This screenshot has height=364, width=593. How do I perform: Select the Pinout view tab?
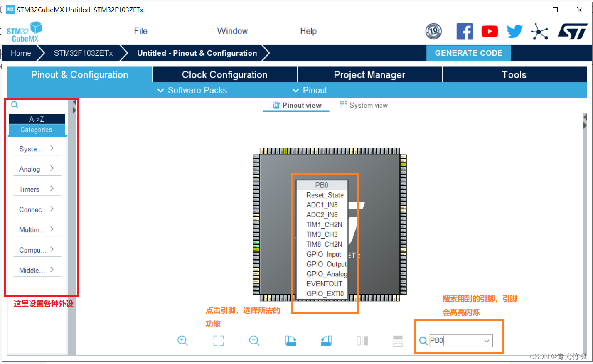tap(297, 105)
